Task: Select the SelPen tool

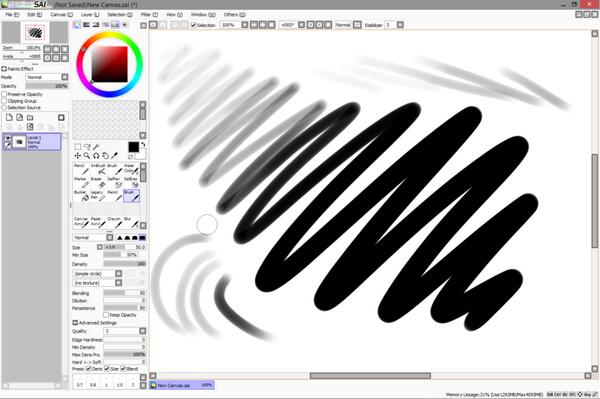Action: pos(114,182)
